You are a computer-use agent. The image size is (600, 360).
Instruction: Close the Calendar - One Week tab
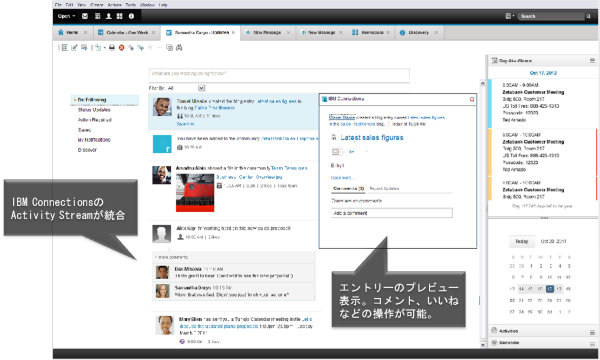click(153, 33)
